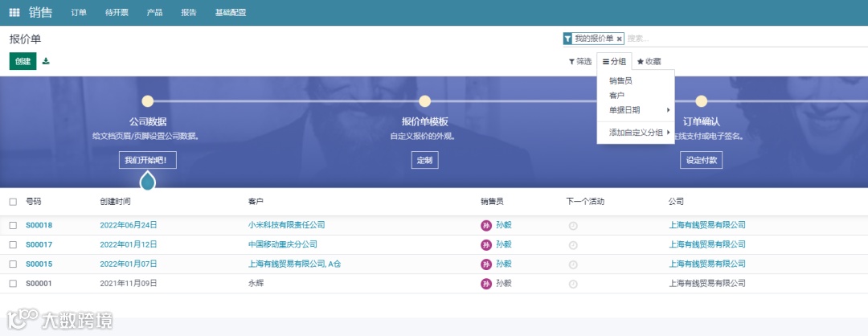Open quotation S00001
This screenshot has height=336, width=868.
[x=39, y=284]
